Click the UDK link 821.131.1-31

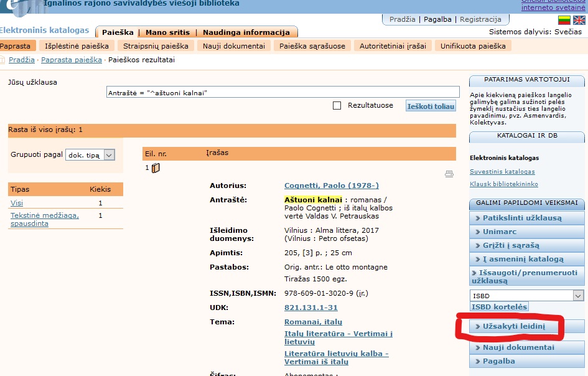(x=310, y=308)
